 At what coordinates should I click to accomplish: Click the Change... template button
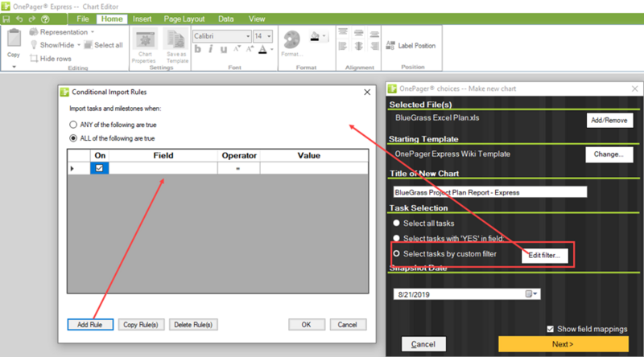[609, 154]
